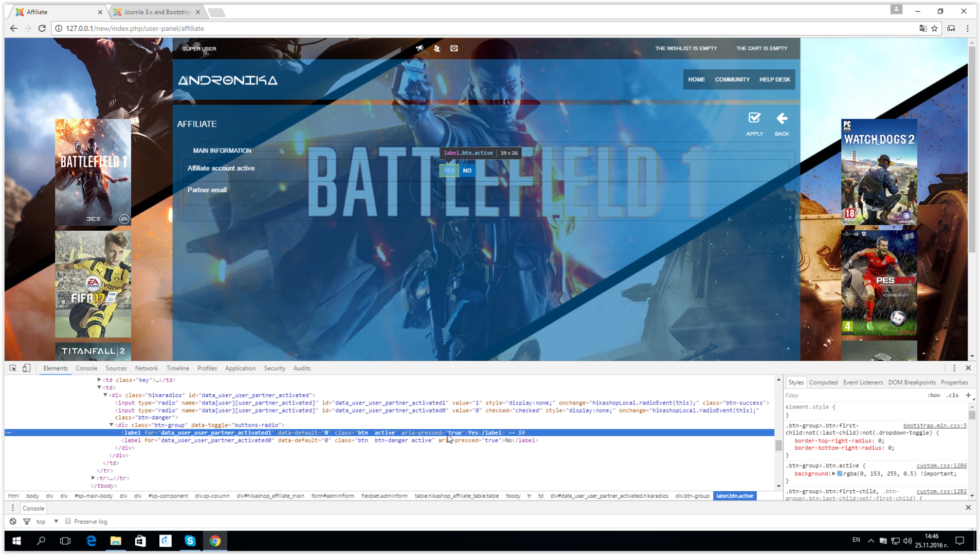Switch to the Network tab in DevTools
The height and width of the screenshot is (555, 980).
147,368
